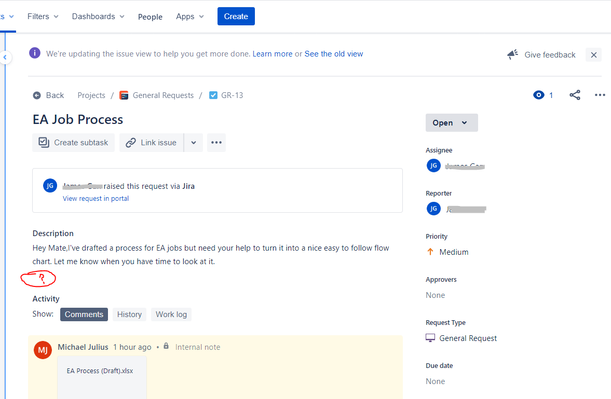This screenshot has width=611, height=399.
Task: Expand the dropdown next to Link issue
Action: [193, 143]
